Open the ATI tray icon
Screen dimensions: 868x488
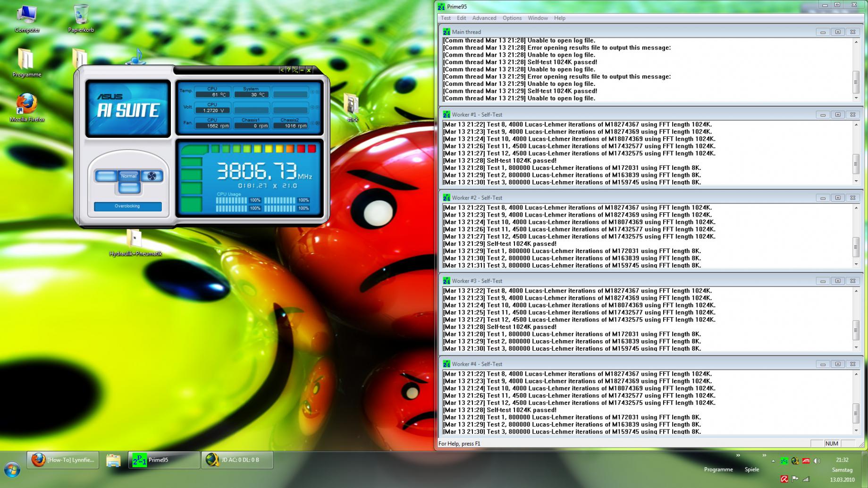(806, 461)
